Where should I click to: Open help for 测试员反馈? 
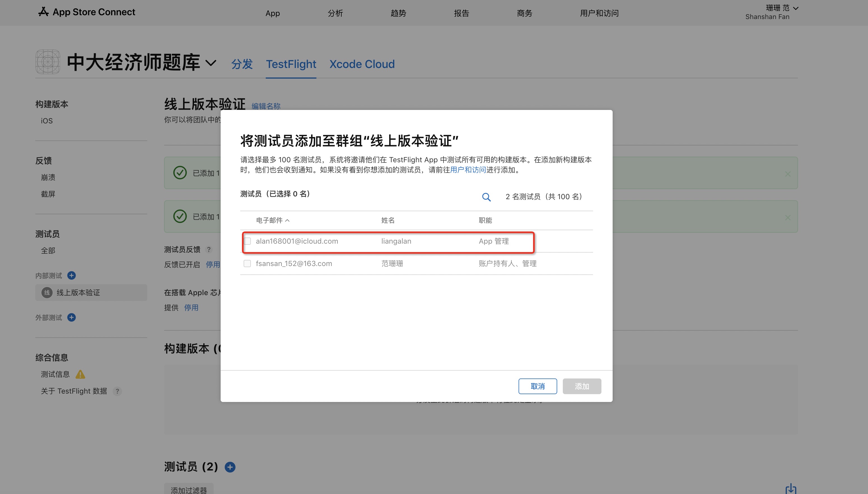(209, 249)
